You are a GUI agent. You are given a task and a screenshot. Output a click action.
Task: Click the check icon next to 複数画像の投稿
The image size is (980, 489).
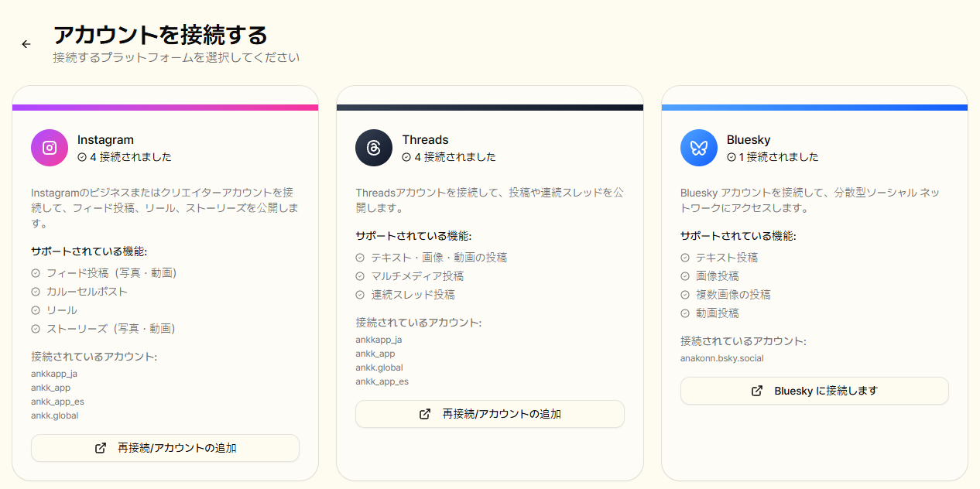point(685,295)
